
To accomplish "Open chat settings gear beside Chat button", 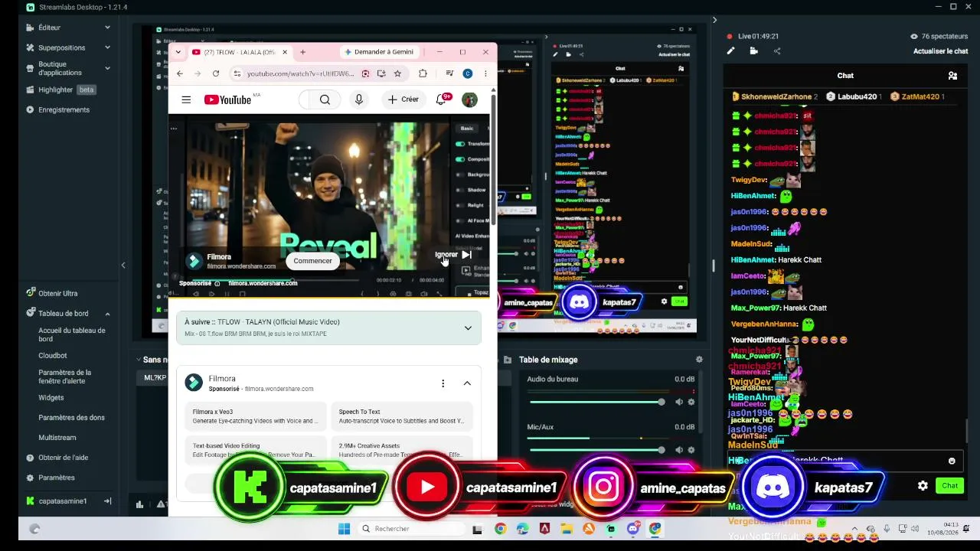I will 923,486.
